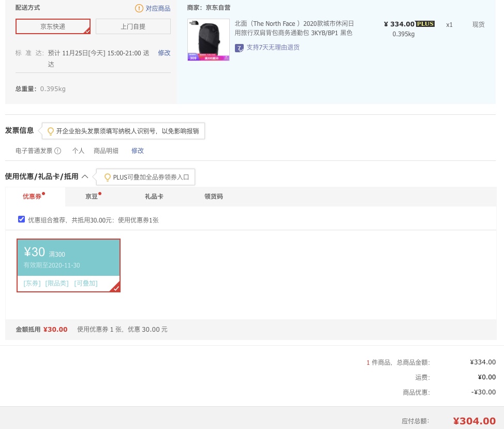
Task: Click the 电子普通发票 info icon
Action: [x=57, y=151]
